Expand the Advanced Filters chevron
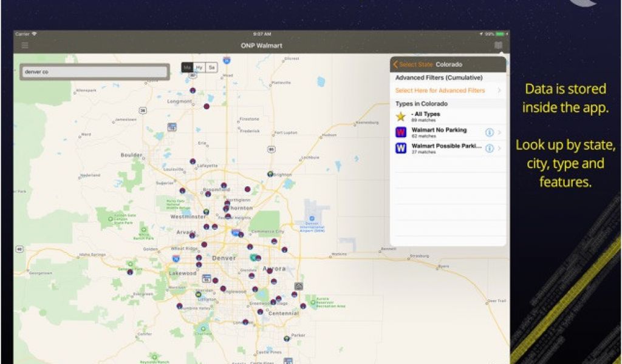Viewport: 622px width, 364px height. (499, 90)
